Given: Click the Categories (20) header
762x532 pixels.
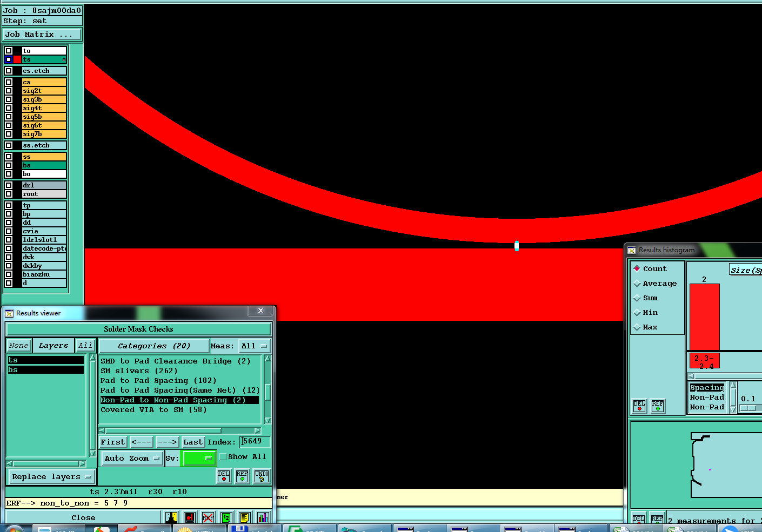Looking at the screenshot, I should [154, 346].
